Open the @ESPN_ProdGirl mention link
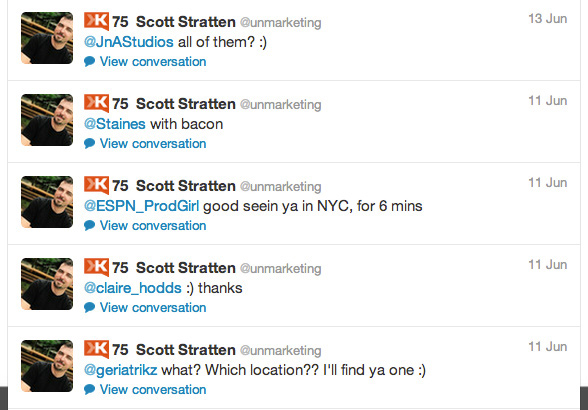The width and height of the screenshot is (588, 410). [142, 206]
